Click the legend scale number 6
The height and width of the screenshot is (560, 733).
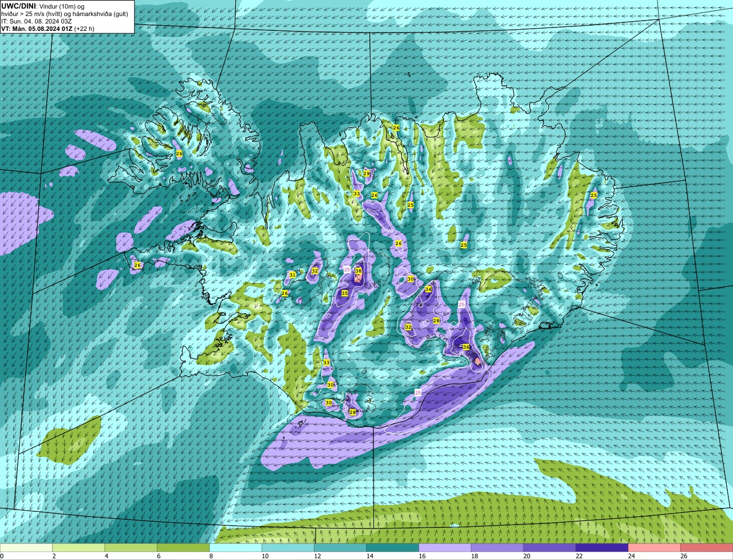point(157,556)
